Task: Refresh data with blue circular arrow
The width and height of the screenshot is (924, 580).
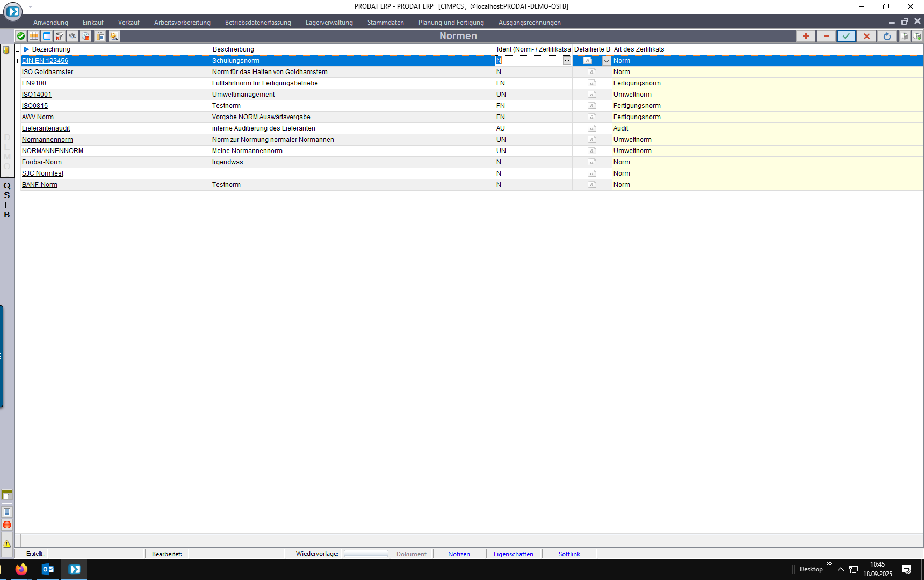Action: click(x=887, y=36)
